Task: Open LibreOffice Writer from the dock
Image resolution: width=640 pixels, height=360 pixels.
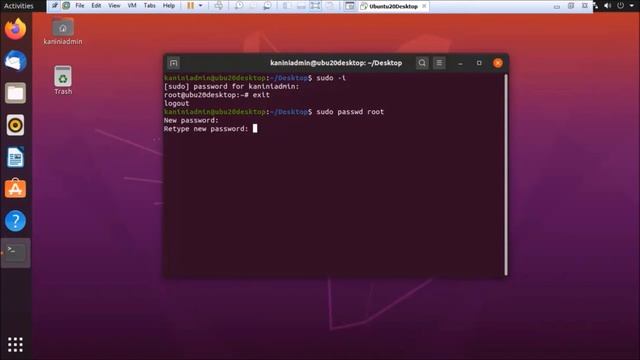Action: [16, 157]
